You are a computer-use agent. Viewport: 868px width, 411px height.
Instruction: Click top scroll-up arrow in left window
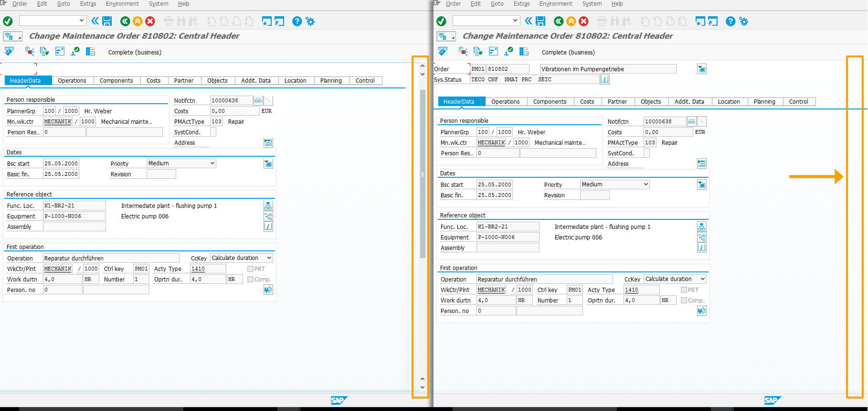pyautogui.click(x=423, y=65)
